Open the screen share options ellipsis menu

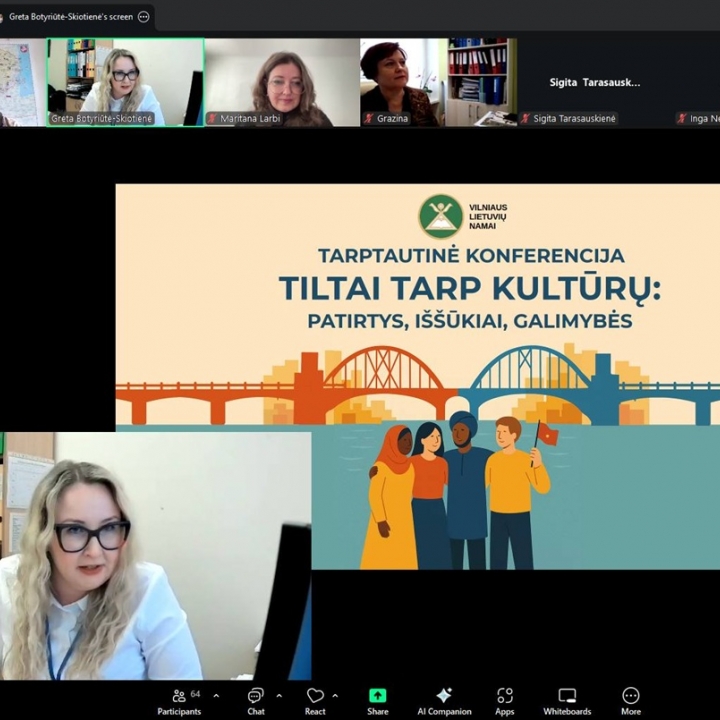point(144,17)
